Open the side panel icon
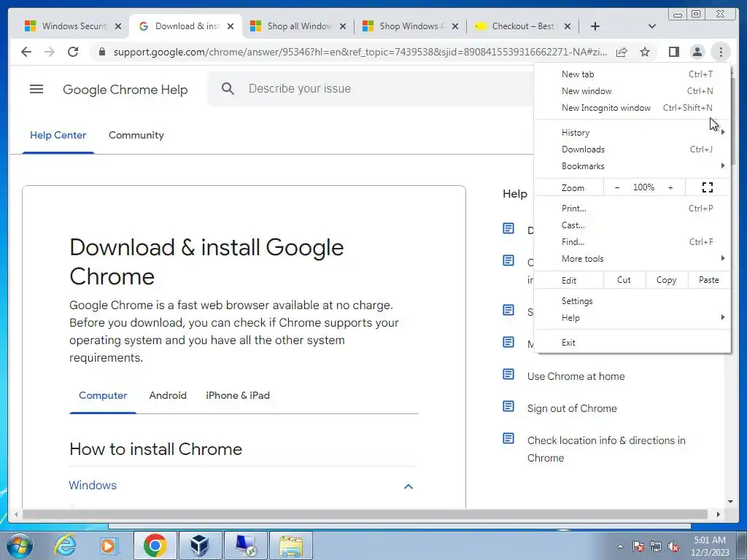 pos(673,52)
